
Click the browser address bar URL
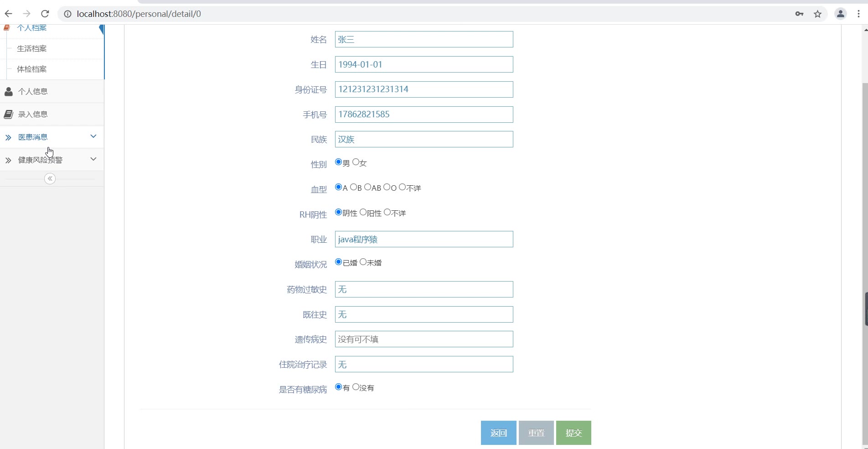[139, 14]
